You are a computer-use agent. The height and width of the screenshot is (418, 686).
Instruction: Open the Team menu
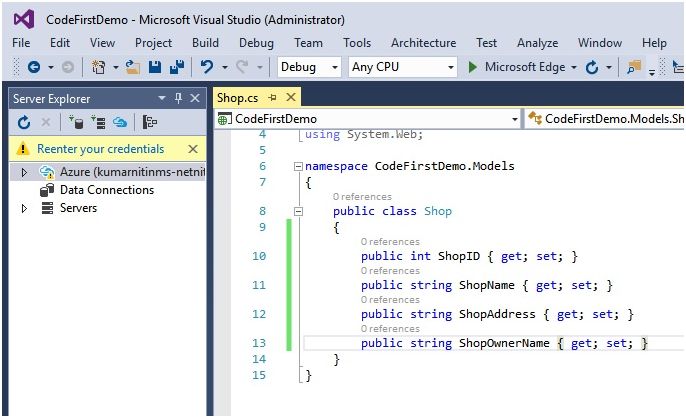pyautogui.click(x=308, y=43)
